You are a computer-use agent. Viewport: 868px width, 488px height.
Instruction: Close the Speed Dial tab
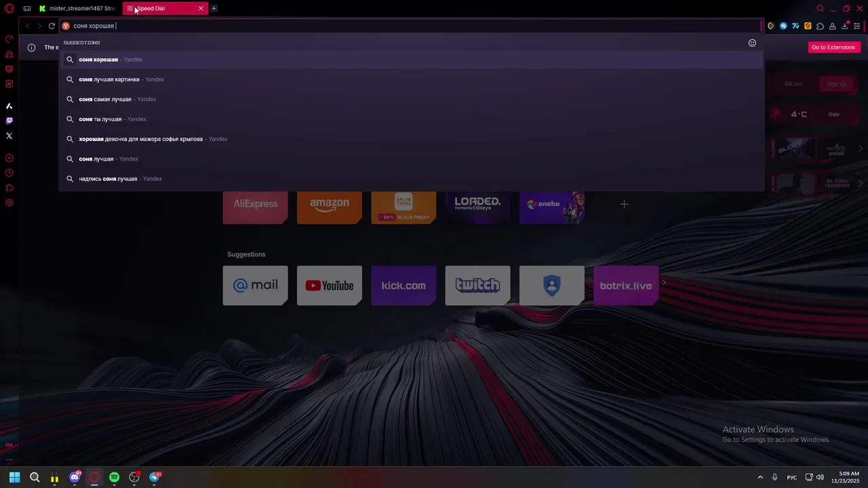[x=201, y=9]
